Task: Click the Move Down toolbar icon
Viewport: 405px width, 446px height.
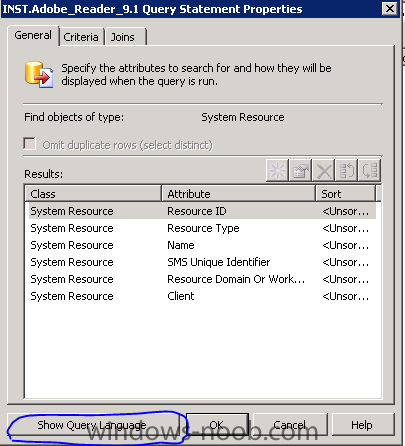Action: [370, 171]
